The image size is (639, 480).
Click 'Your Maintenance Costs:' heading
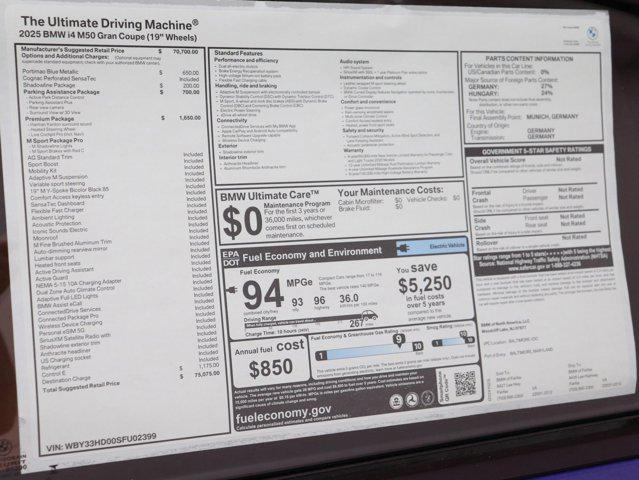coord(390,191)
